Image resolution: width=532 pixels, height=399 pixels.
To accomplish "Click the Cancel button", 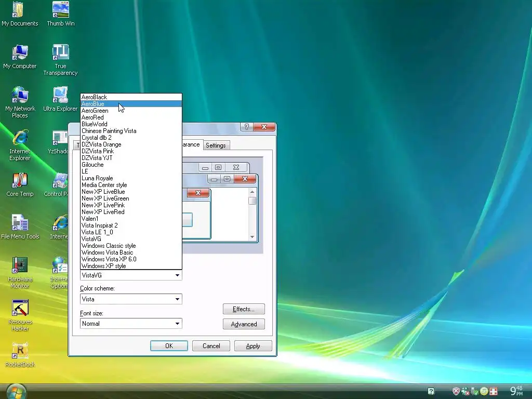I will (211, 345).
